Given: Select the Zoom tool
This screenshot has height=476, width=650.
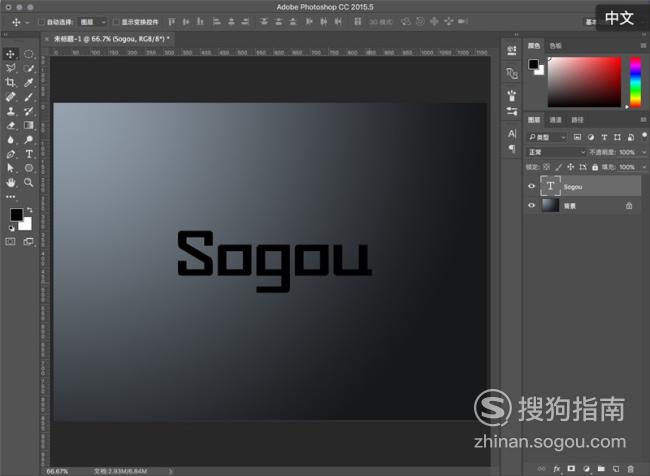Looking at the screenshot, I should [x=28, y=182].
